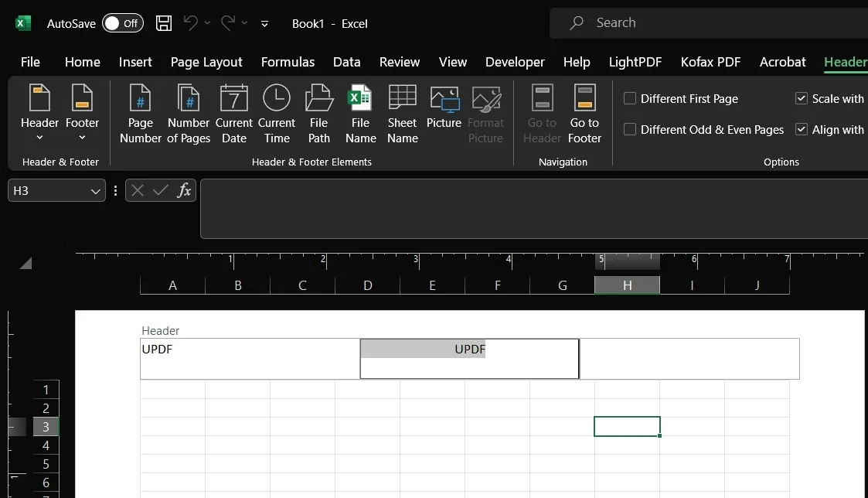Open the Header presets dropdown
This screenshot has width=868, height=498.
[x=39, y=114]
